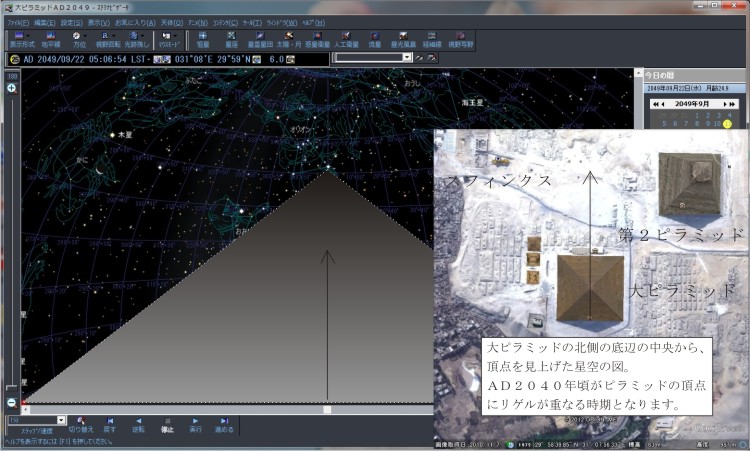The height and width of the screenshot is (451, 750).
Task: Zoom out with the minus magnifier icon
Action: 12,402
